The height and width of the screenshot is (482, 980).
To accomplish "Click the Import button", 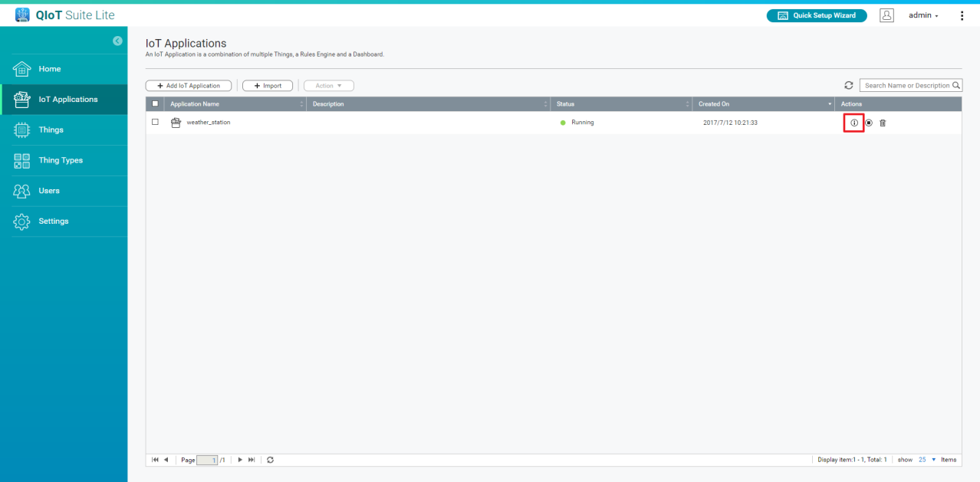I will (268, 86).
